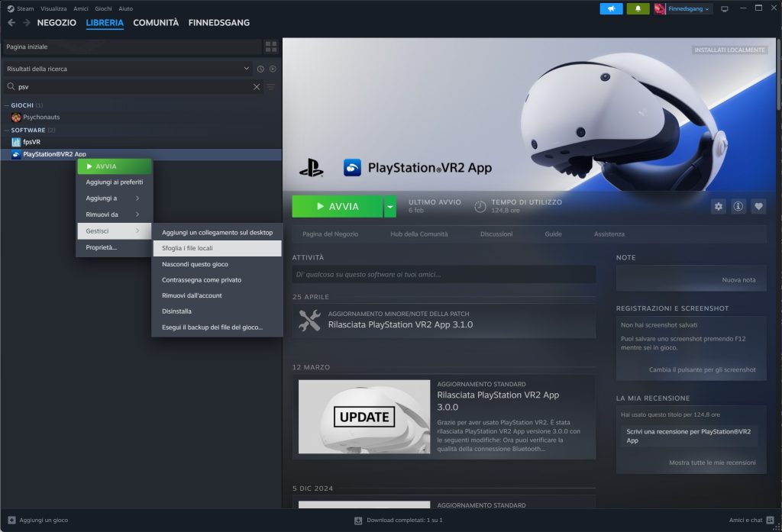Click Mostra tutte le mie recensioni
The width and height of the screenshot is (782, 532).
[713, 463]
